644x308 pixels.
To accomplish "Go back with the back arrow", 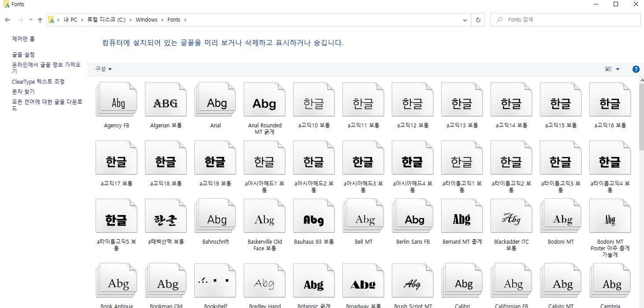I will coord(7,20).
